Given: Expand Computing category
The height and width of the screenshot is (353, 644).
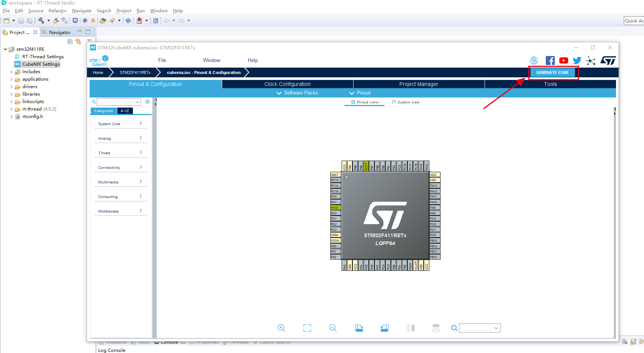Looking at the screenshot, I should tap(120, 196).
